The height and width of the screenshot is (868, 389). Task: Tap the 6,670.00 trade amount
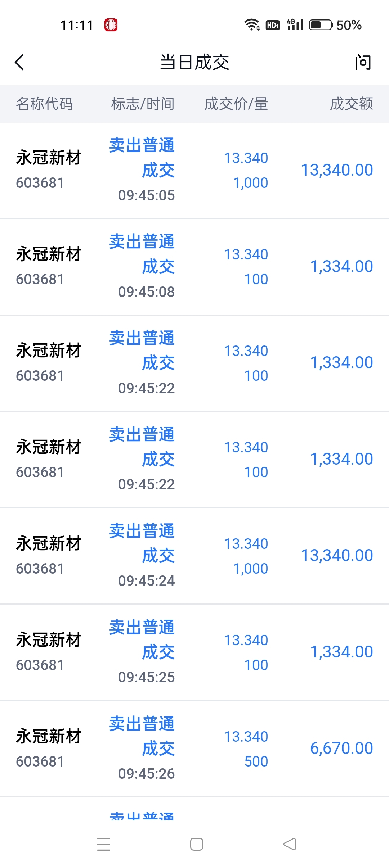(x=341, y=748)
